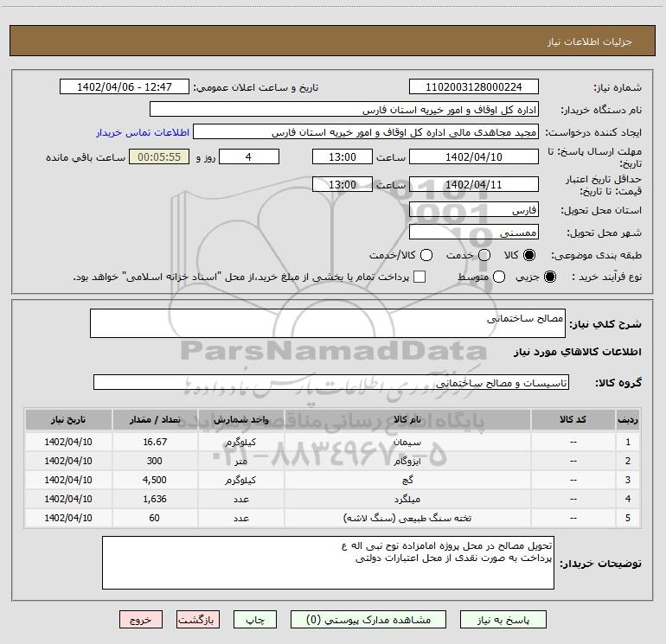This screenshot has width=666, height=644.
Task: Open the اطلاعات تماس خریدار link
Action: 143,132
